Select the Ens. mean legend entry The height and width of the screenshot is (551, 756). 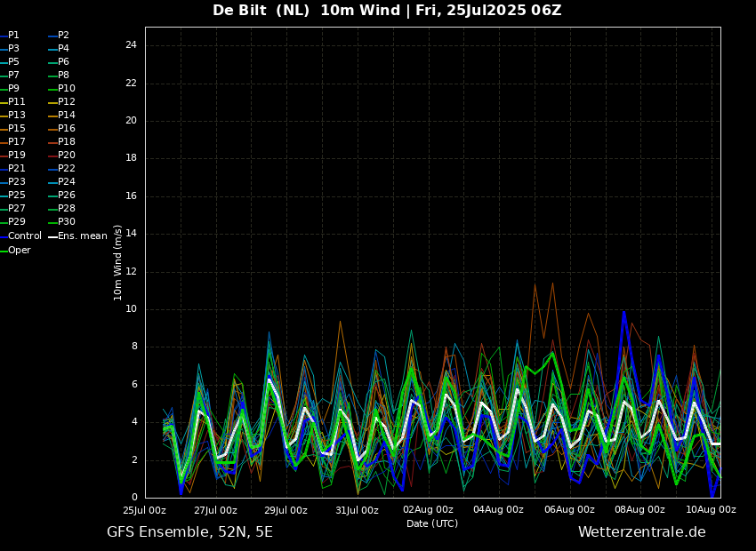[82, 236]
